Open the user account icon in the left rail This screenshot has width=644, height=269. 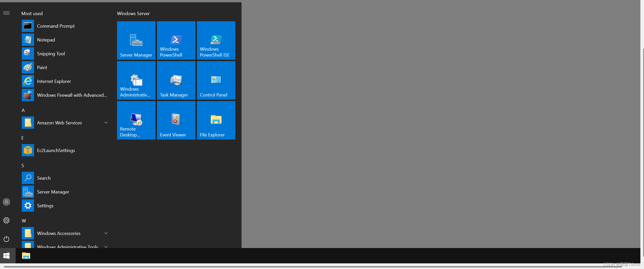(x=6, y=202)
